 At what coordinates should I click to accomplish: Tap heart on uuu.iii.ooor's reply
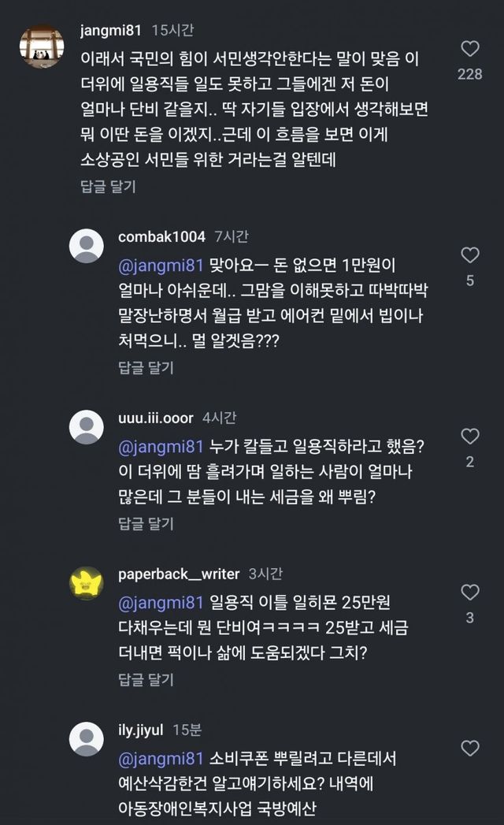[470, 437]
